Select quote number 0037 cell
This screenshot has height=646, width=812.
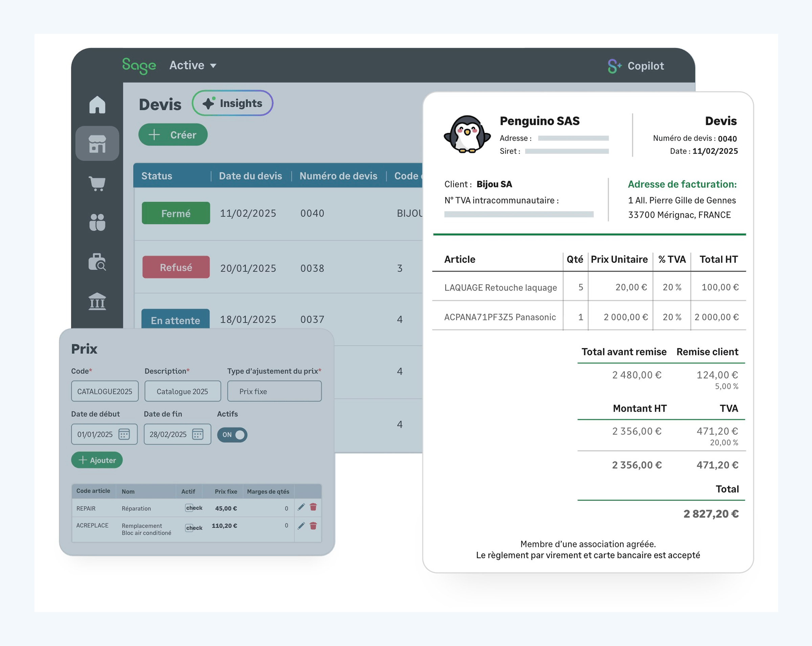tap(312, 320)
